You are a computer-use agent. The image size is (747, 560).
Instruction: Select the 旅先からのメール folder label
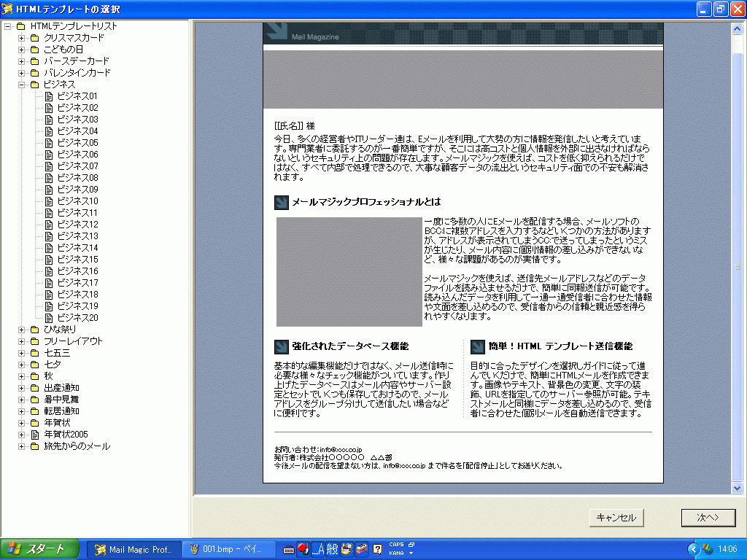(x=77, y=447)
